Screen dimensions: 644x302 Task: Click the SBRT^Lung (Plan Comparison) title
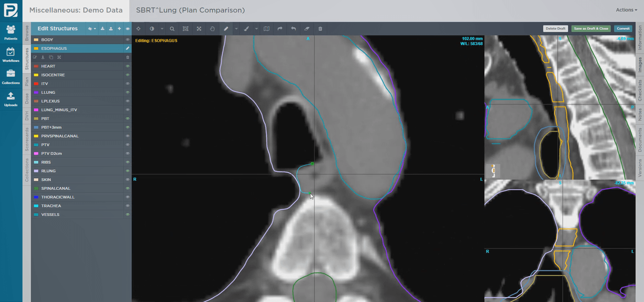click(190, 10)
